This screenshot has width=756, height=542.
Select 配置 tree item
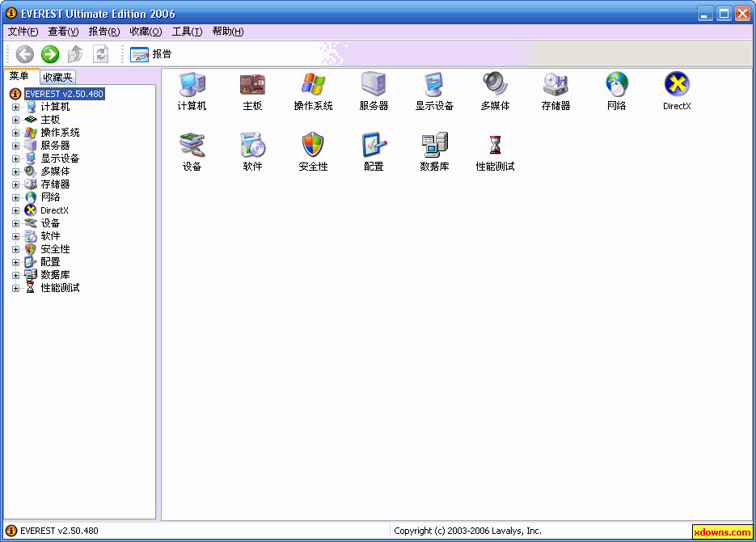50,262
